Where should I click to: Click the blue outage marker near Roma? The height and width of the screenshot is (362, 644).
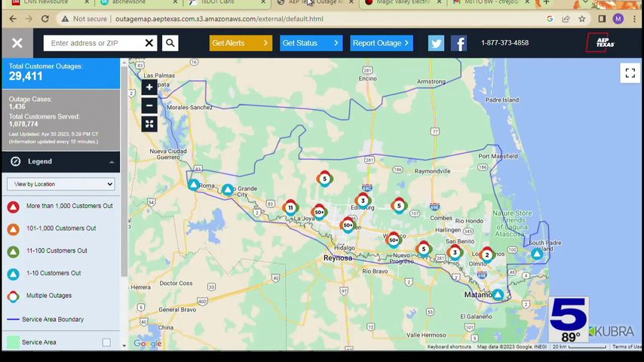[x=194, y=185]
